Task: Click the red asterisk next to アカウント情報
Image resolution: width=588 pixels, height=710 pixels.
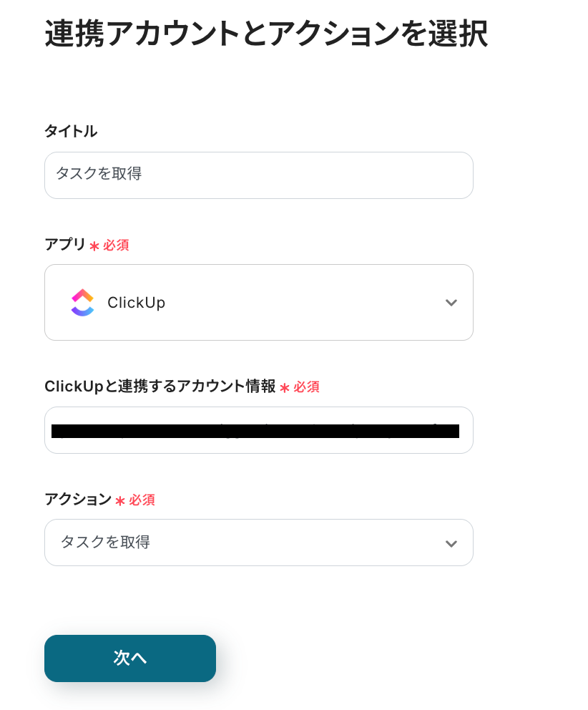Action: [x=285, y=387]
